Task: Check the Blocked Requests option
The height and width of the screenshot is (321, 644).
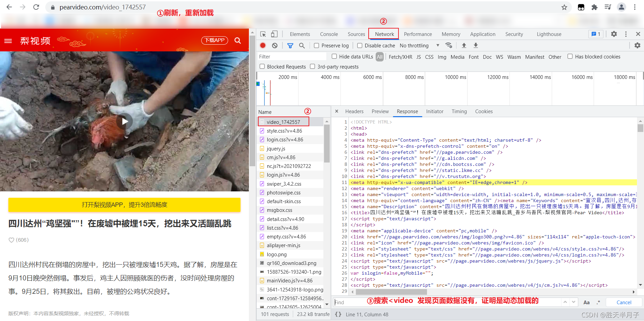Action: (x=262, y=66)
